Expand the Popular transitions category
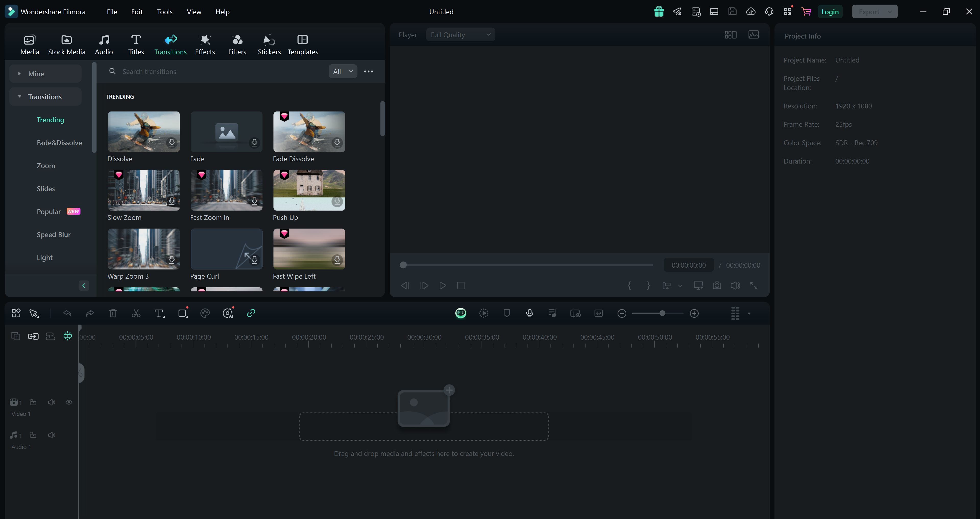 tap(49, 211)
